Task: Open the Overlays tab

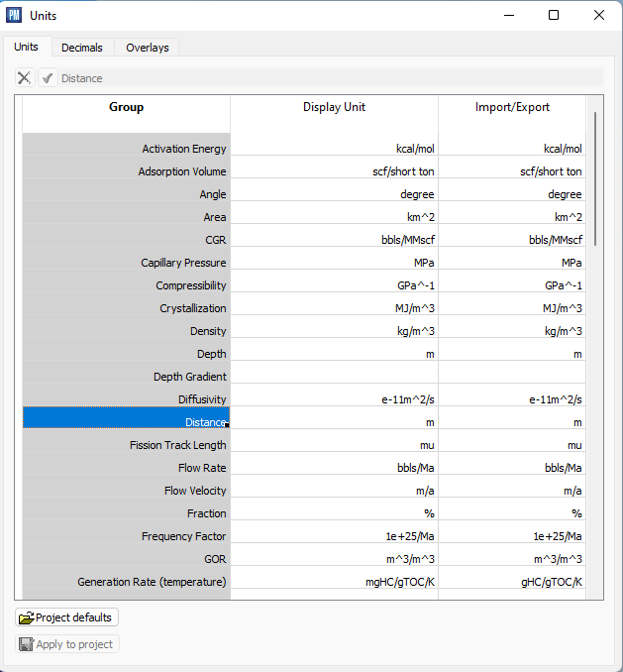Action: tap(147, 48)
